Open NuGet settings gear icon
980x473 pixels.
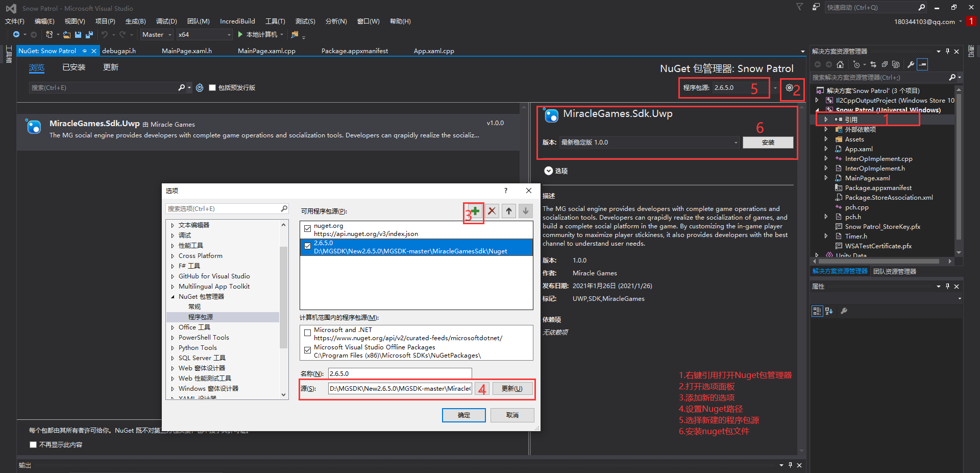(789, 88)
